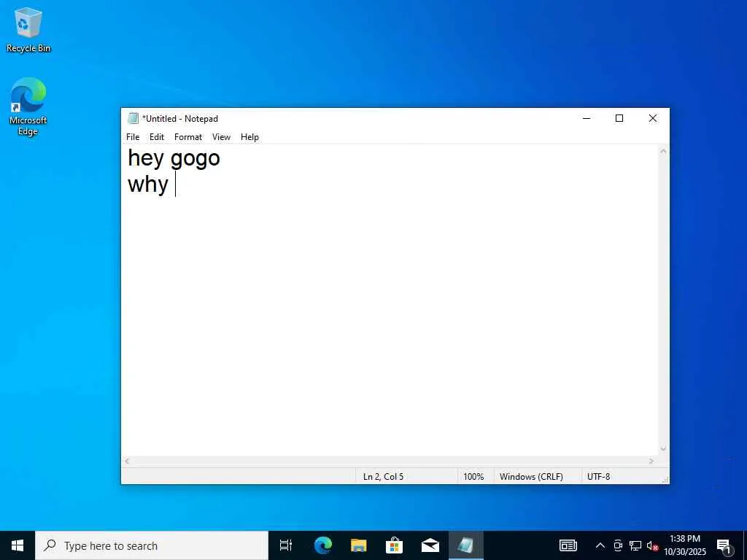Click the Meet Now tray icon

(618, 545)
